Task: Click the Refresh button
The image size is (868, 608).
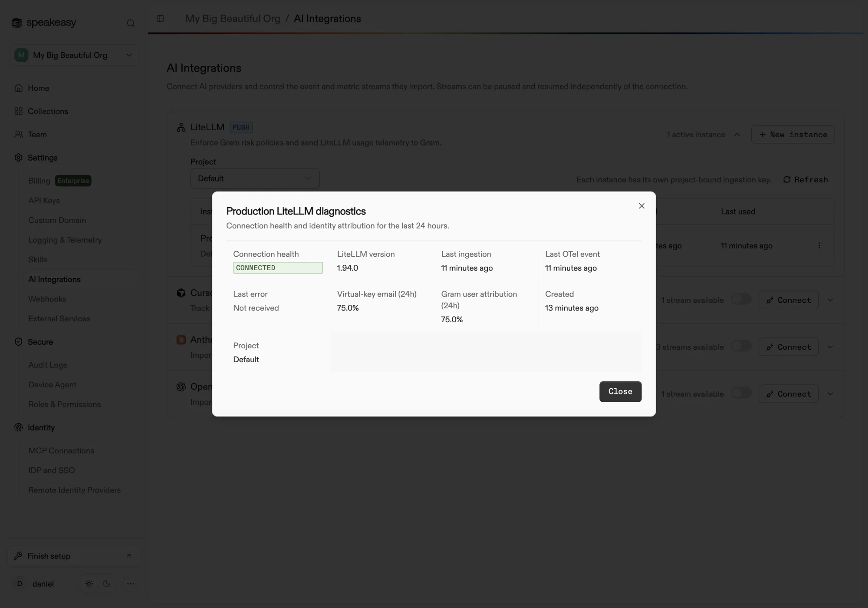Action: [x=806, y=180]
